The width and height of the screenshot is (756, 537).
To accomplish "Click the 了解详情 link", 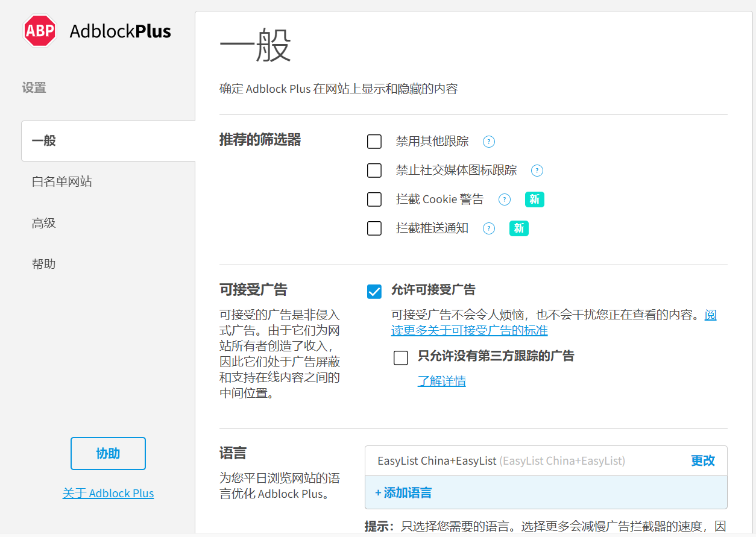I will tap(442, 381).
